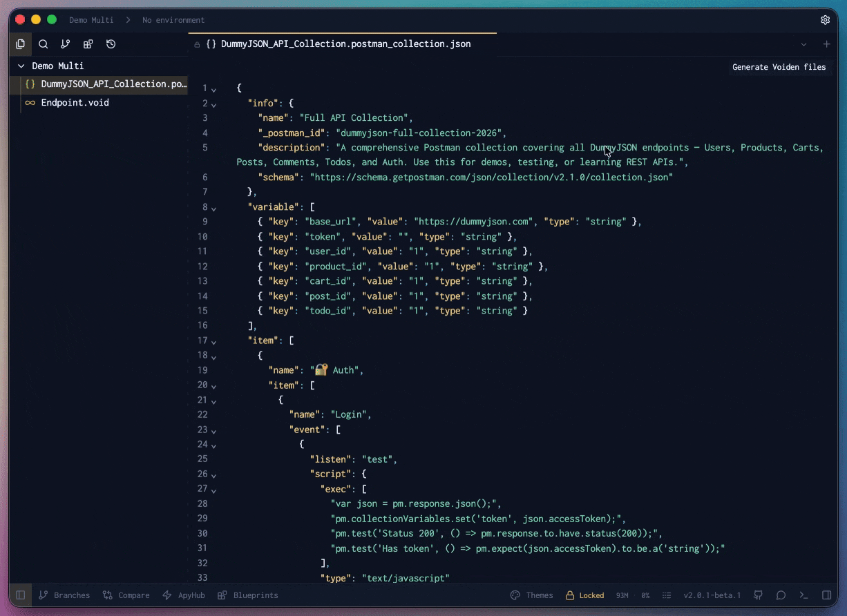Toggle Locked state in status bar
The width and height of the screenshot is (847, 616).
tap(584, 595)
